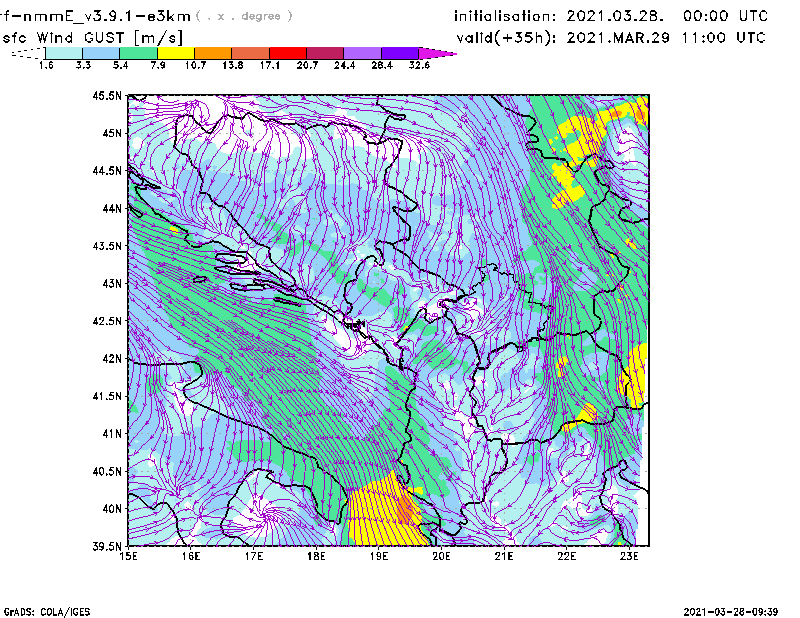Click the legend value 17.1
The height and width of the screenshot is (618, 800).
270,65
